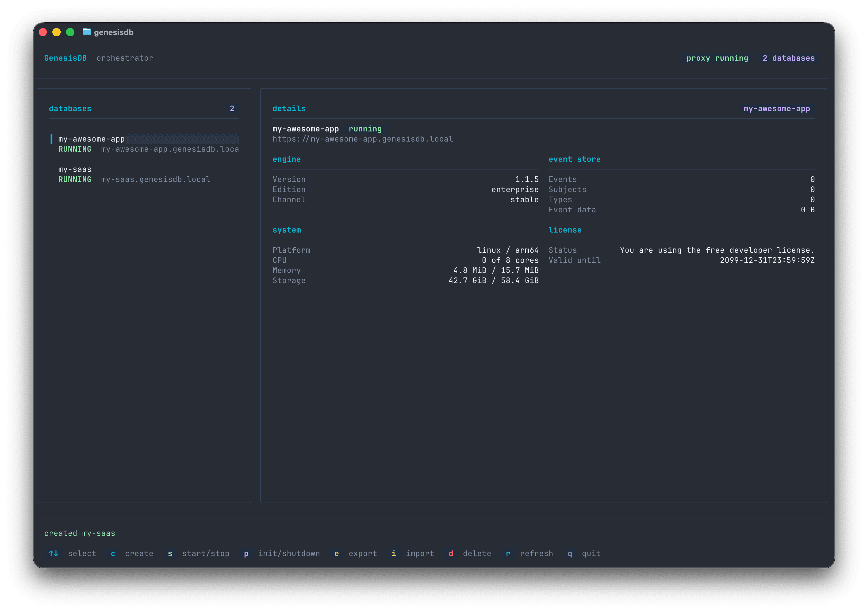The height and width of the screenshot is (612, 868).
Task: Click the 'event store' section heading
Action: pyautogui.click(x=574, y=159)
